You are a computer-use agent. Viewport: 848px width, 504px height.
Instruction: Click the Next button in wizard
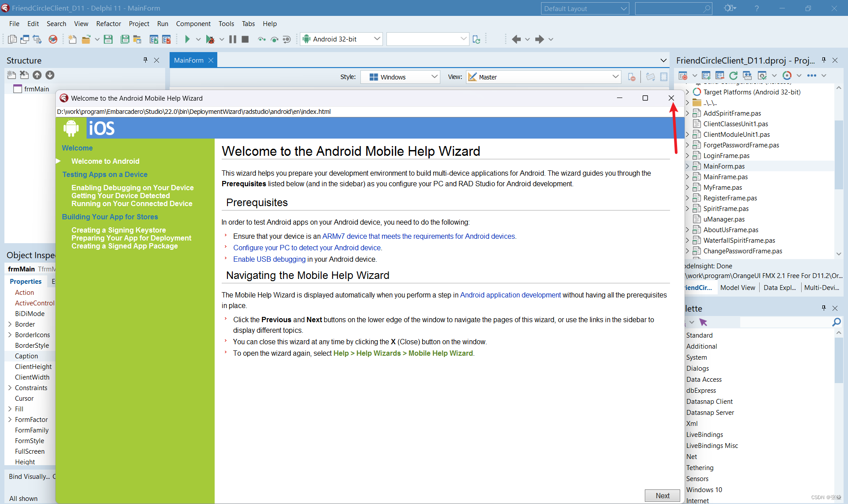click(x=662, y=496)
